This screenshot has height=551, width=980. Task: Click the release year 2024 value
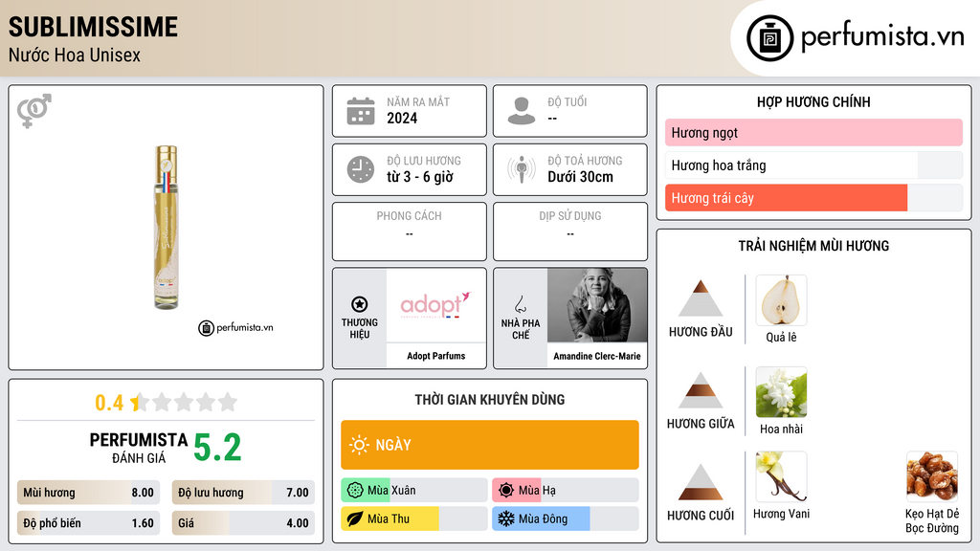tap(402, 118)
